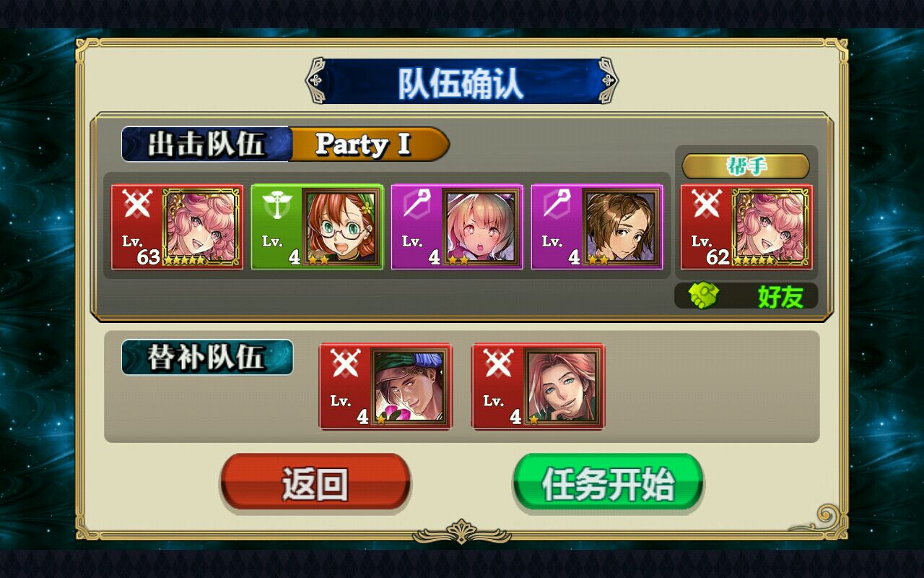
Task: Click the red 返回 back button
Action: pos(315,483)
